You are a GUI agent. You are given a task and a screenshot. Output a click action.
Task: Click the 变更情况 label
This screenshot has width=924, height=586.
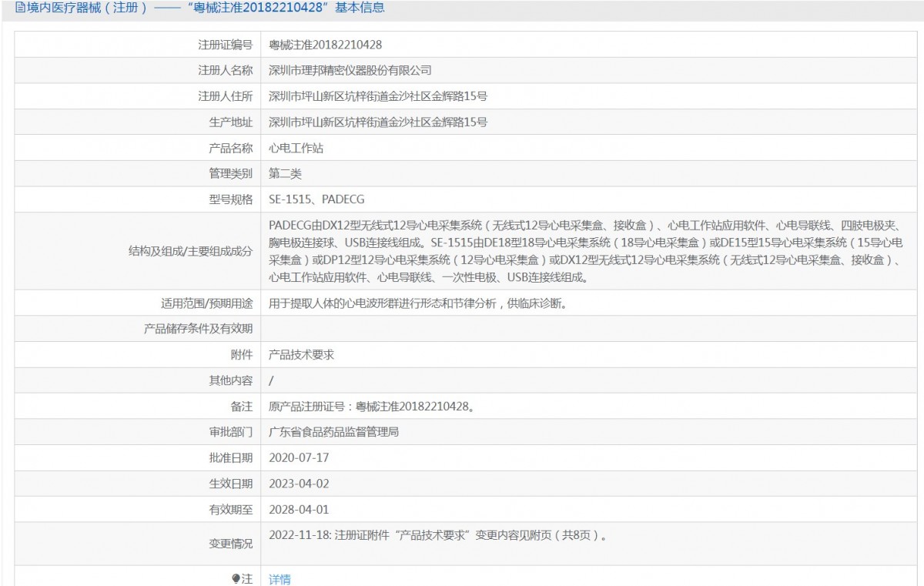tap(230, 544)
